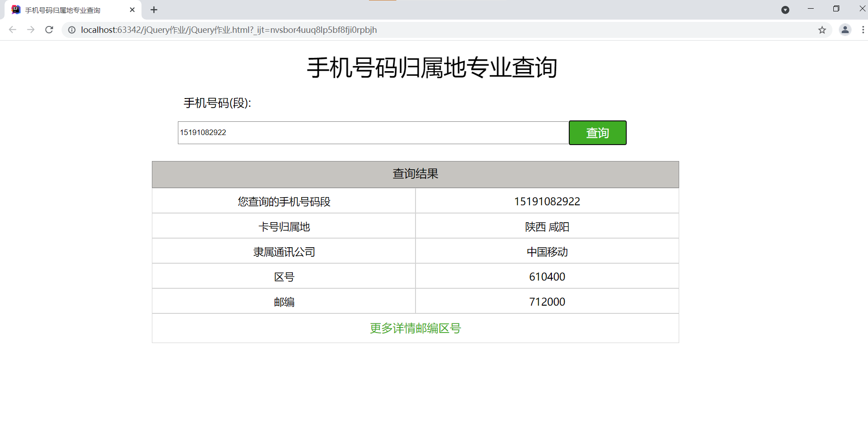
Task: Open the 更多详情邮编区号 link
Action: (x=416, y=328)
